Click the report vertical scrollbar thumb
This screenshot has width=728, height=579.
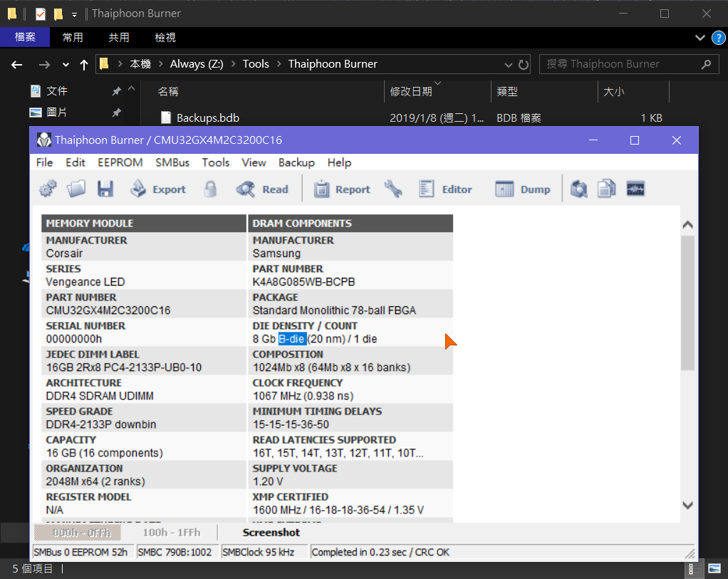point(687,303)
